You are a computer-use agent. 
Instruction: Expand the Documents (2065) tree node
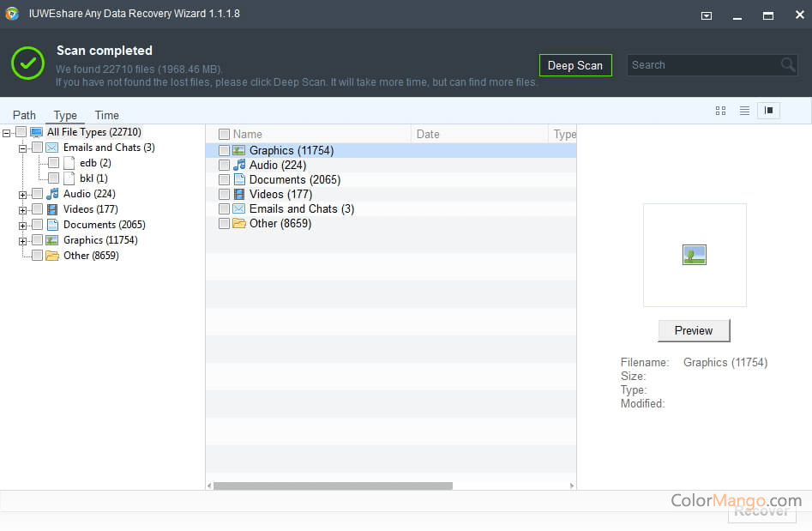point(22,226)
